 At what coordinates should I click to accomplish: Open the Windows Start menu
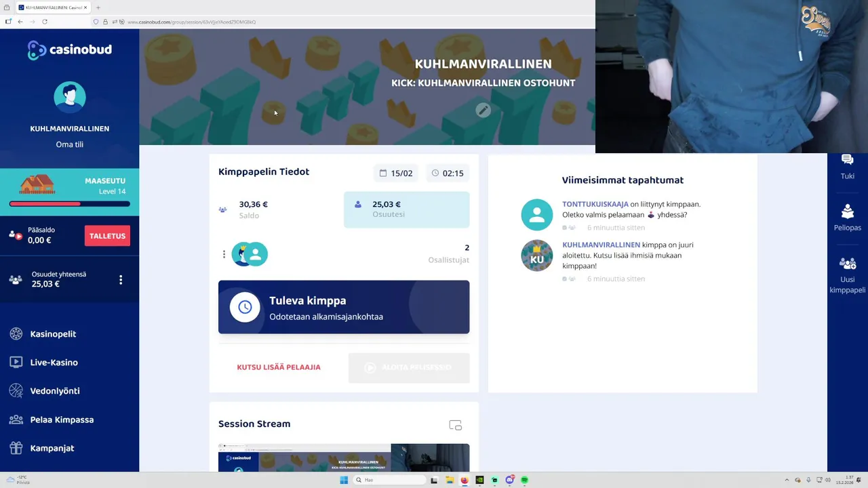[344, 480]
